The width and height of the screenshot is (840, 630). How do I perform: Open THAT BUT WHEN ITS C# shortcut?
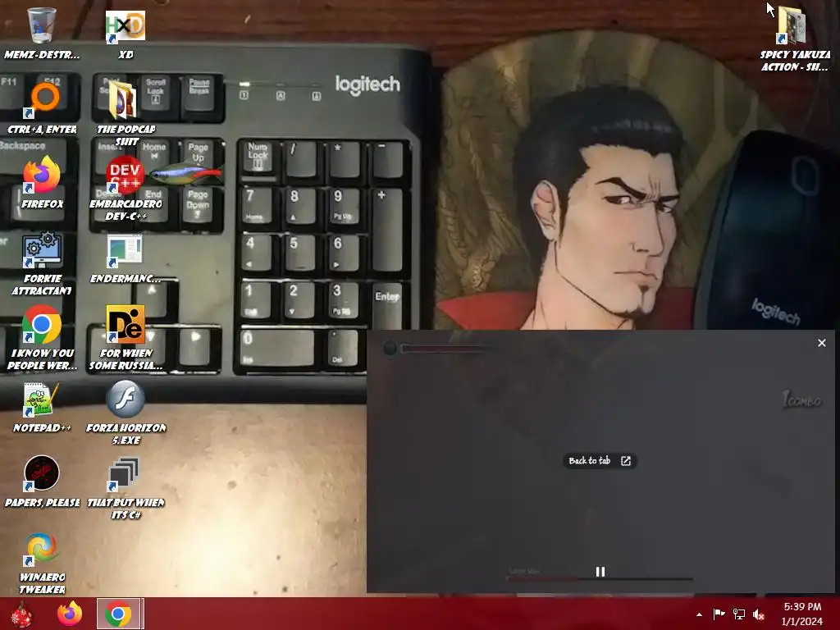124,474
